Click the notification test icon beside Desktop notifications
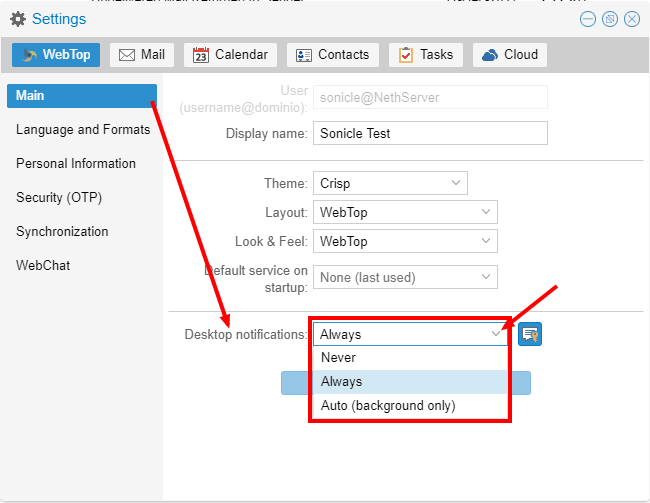 tap(530, 334)
